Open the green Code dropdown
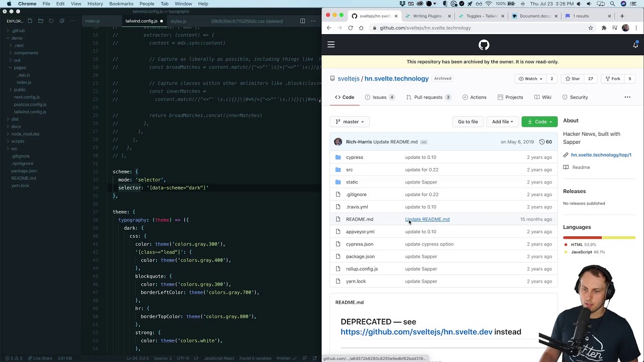The height and width of the screenshot is (362, 644). coord(539,122)
